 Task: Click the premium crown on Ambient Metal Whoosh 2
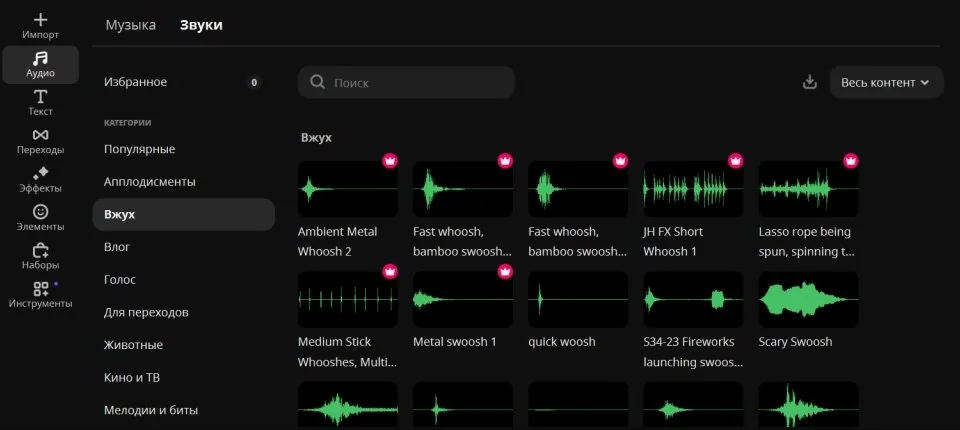point(390,161)
